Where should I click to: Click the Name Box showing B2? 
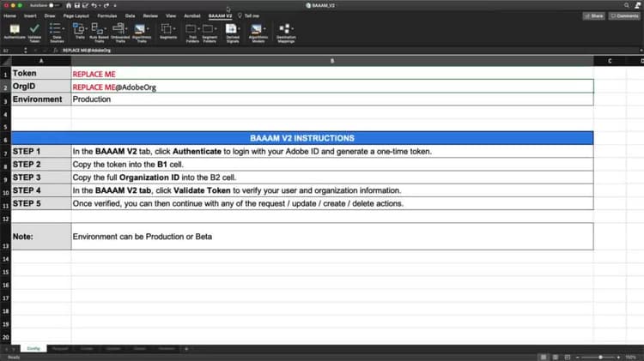point(11,51)
